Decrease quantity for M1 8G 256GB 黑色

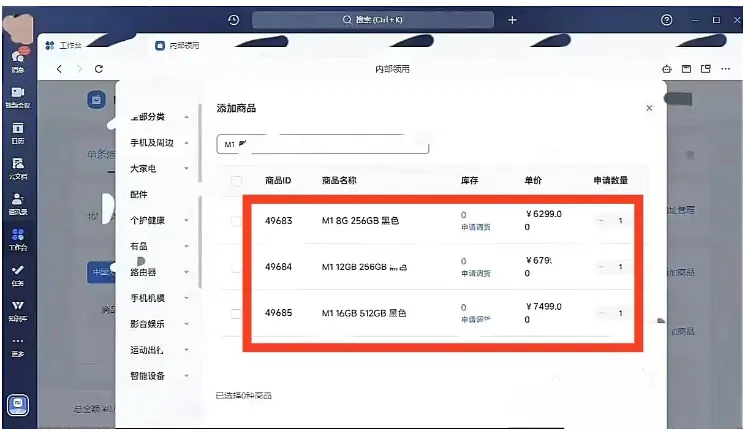(x=601, y=221)
